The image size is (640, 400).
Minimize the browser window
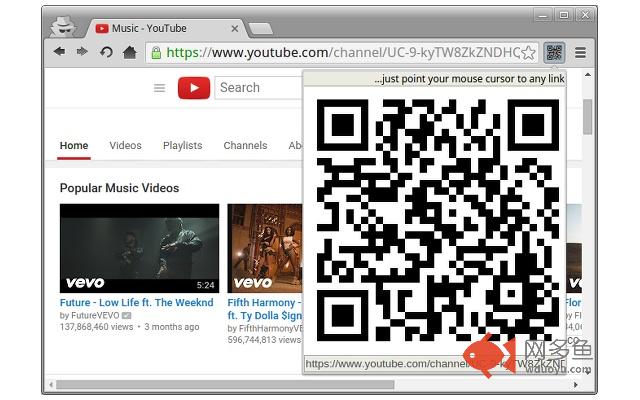click(543, 15)
